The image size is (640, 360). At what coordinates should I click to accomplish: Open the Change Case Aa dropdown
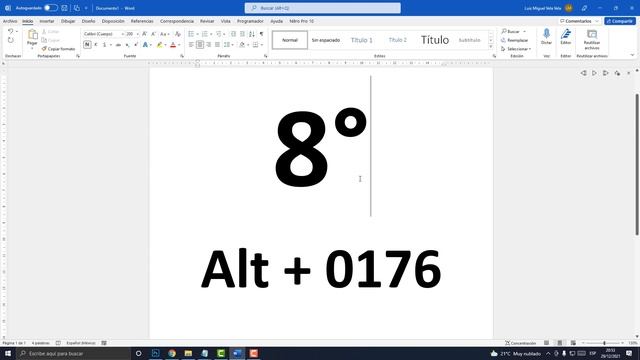point(164,34)
